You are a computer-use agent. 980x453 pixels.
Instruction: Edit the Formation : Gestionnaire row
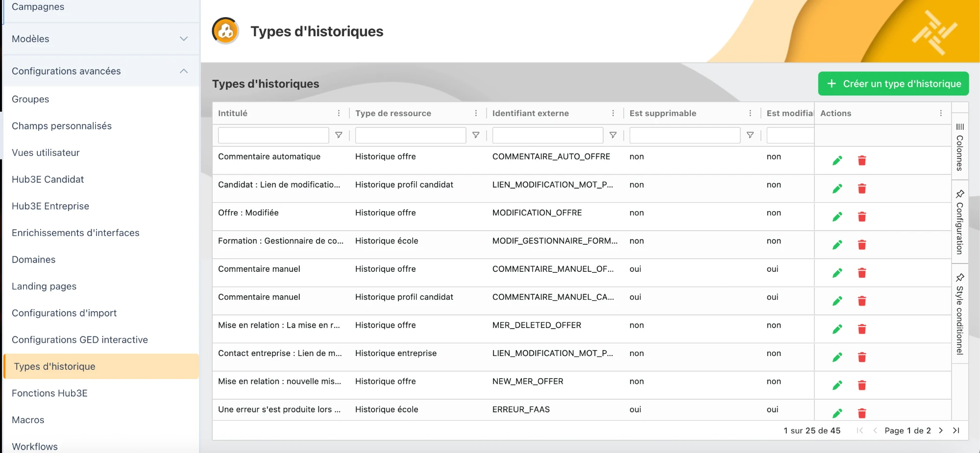(837, 245)
